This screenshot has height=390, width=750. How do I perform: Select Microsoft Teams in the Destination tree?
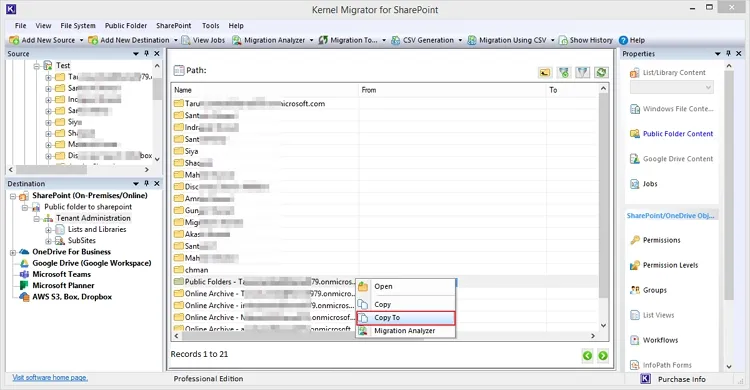(61, 274)
